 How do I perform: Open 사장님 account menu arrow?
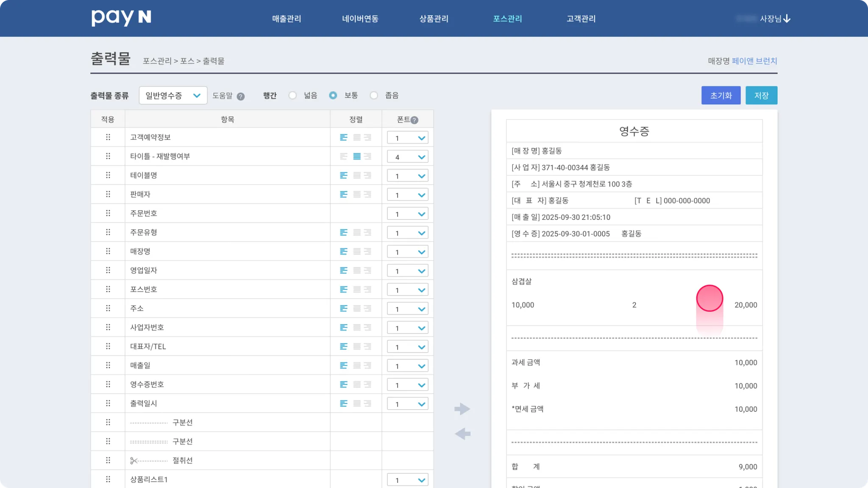[787, 19]
